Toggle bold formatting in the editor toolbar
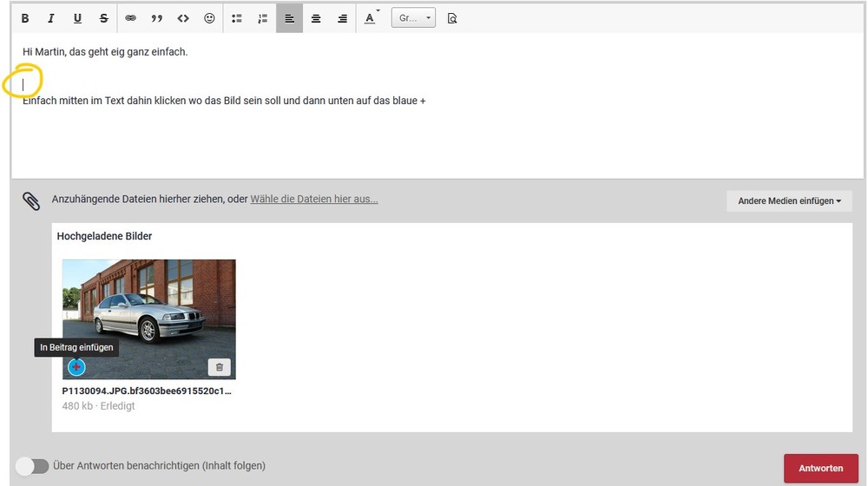This screenshot has height=486, width=868. [x=24, y=18]
